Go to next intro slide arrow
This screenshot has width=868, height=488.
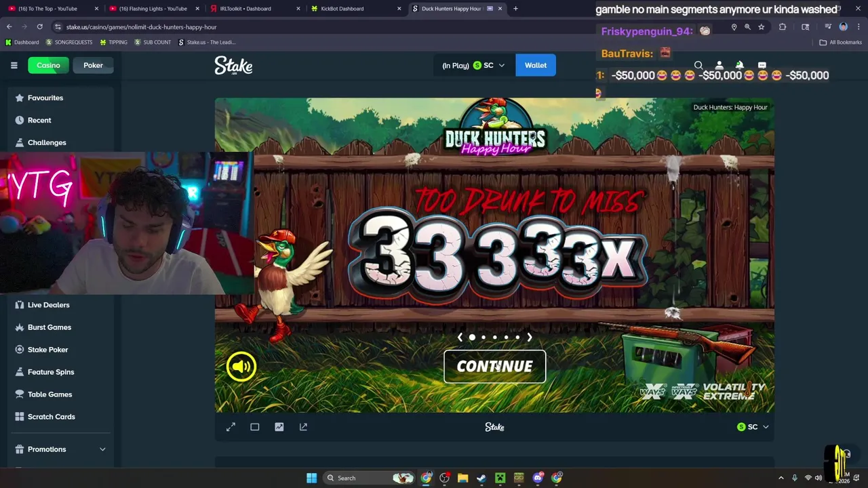pyautogui.click(x=530, y=337)
